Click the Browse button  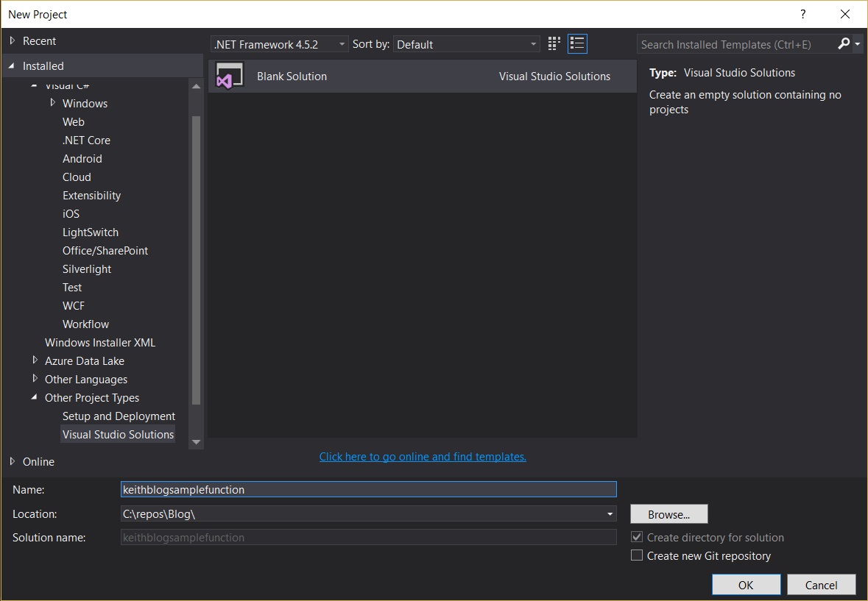click(668, 513)
